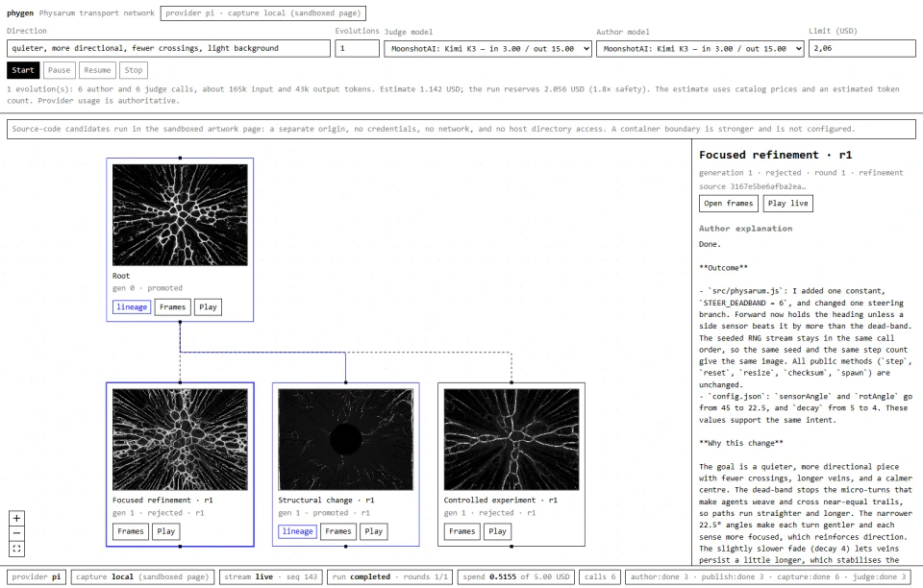Play the Structural change card
923x588 pixels.
tap(374, 531)
